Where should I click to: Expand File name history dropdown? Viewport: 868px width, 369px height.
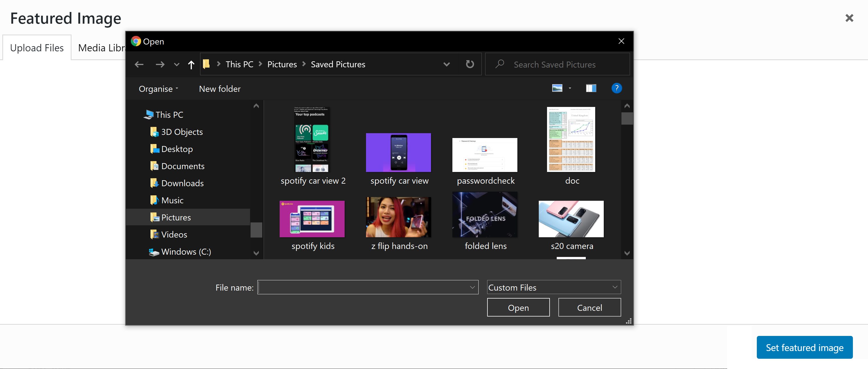(x=472, y=287)
